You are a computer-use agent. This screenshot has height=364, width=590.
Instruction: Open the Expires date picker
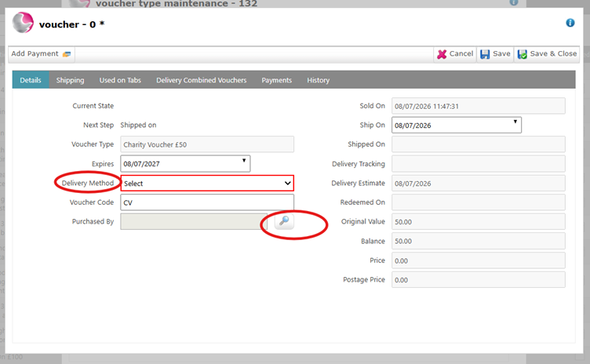(x=185, y=164)
